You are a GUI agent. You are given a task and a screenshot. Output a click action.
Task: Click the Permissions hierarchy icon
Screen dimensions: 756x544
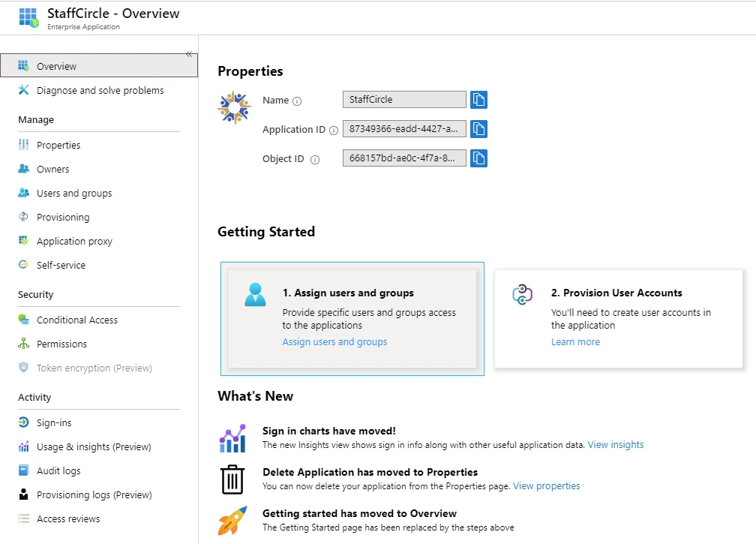(23, 344)
